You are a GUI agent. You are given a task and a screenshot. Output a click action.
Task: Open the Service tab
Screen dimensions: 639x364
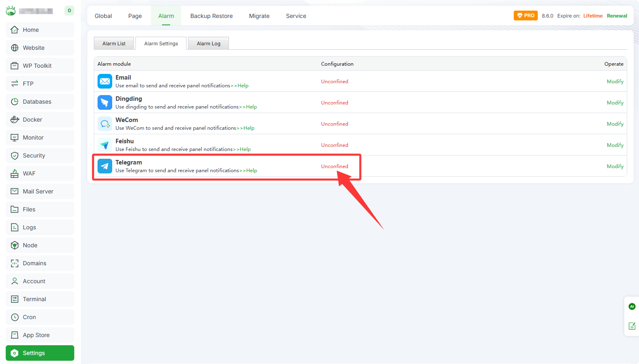point(296,16)
